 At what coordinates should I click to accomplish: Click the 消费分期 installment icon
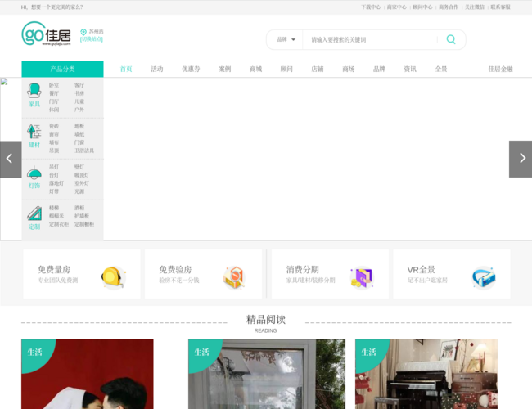361,277
